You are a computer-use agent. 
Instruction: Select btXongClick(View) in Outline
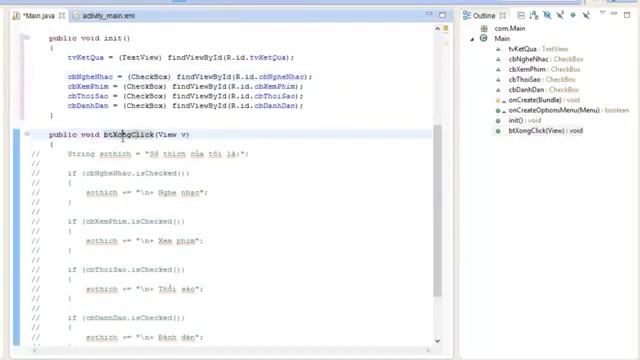[x=545, y=131]
